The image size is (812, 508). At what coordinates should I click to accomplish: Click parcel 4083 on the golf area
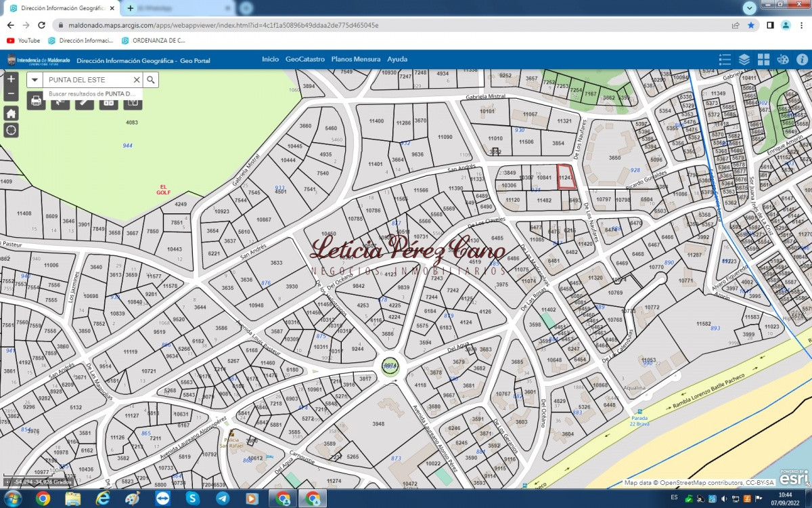click(132, 123)
